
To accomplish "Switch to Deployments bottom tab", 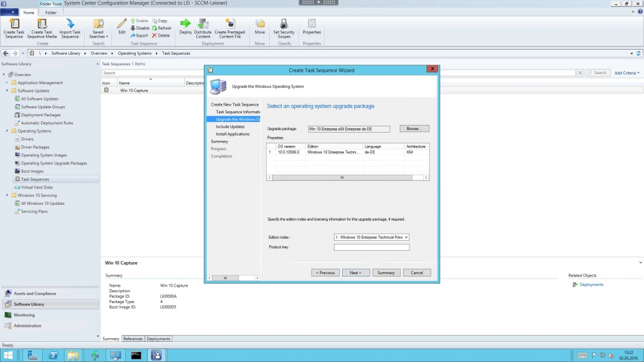I will click(x=158, y=339).
